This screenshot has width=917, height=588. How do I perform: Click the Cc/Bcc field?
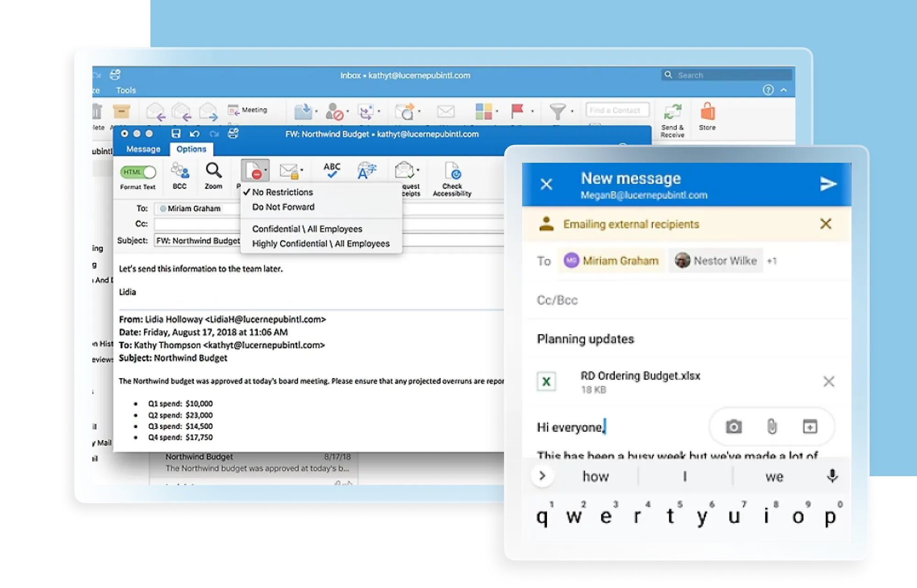[557, 300]
